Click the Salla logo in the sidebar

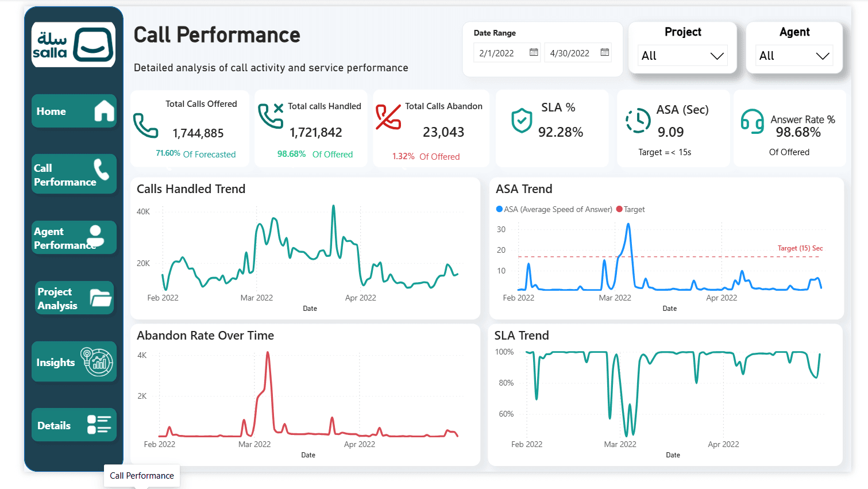coord(74,45)
